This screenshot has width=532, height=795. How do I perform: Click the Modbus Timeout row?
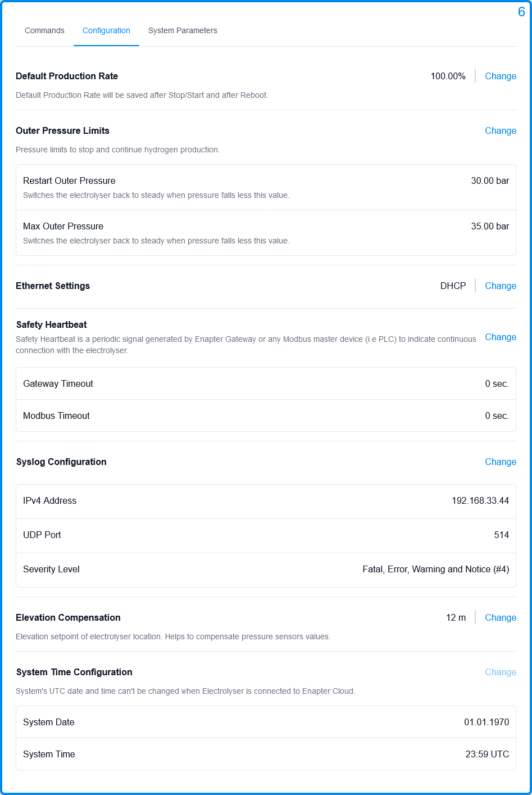point(266,415)
